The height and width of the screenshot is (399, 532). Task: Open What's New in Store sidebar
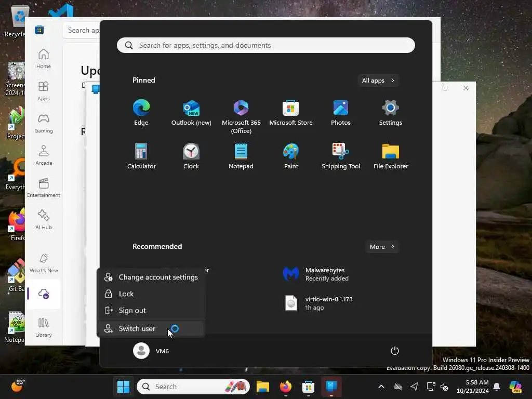44,263
